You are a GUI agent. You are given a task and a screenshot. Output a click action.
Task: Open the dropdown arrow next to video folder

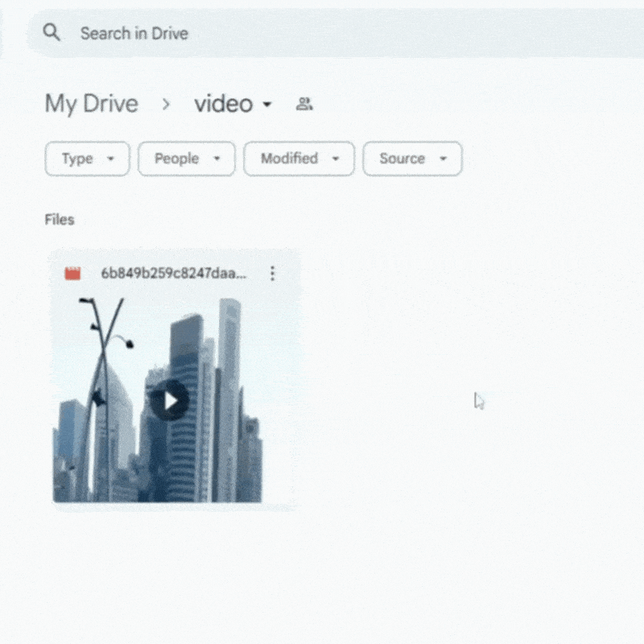(267, 105)
